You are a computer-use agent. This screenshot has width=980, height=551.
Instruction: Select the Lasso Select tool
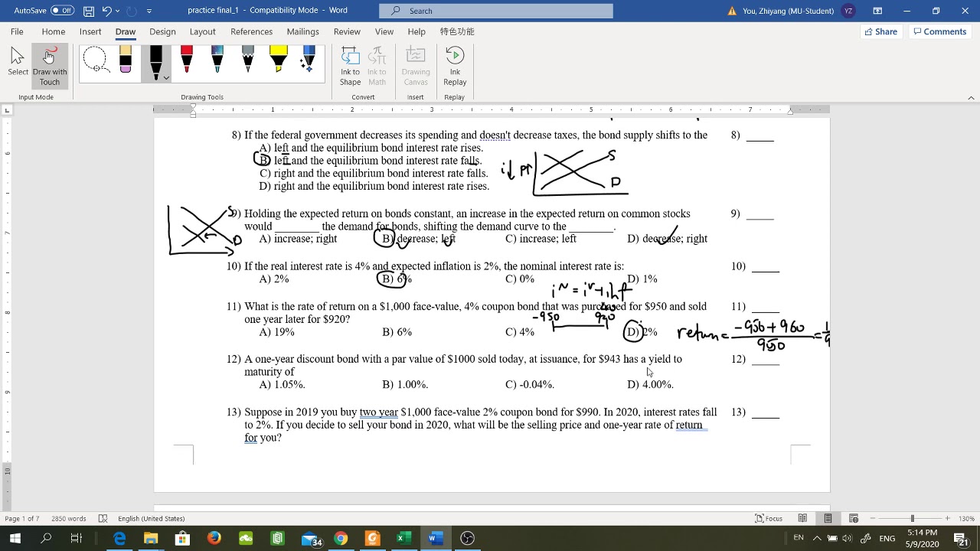click(95, 60)
